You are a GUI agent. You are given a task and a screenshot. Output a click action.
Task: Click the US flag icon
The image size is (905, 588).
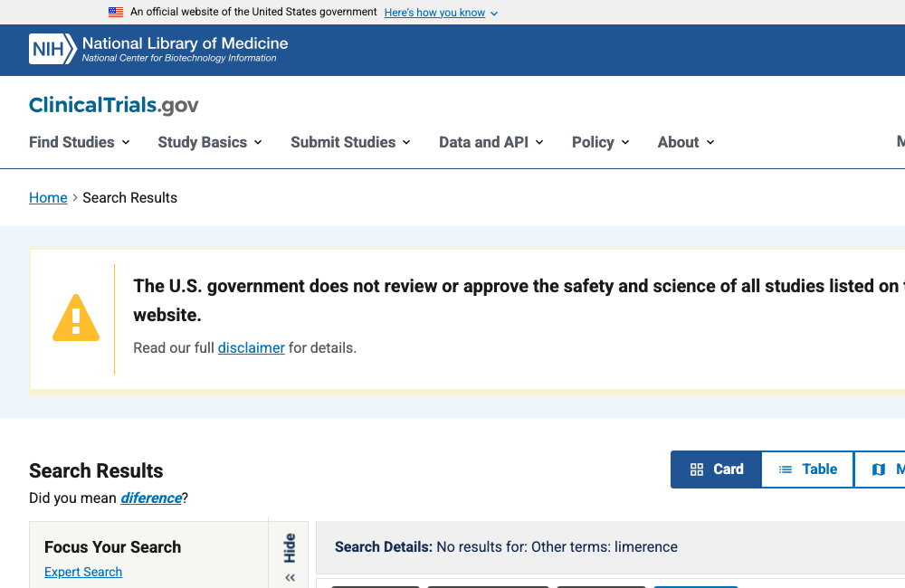[x=116, y=12]
